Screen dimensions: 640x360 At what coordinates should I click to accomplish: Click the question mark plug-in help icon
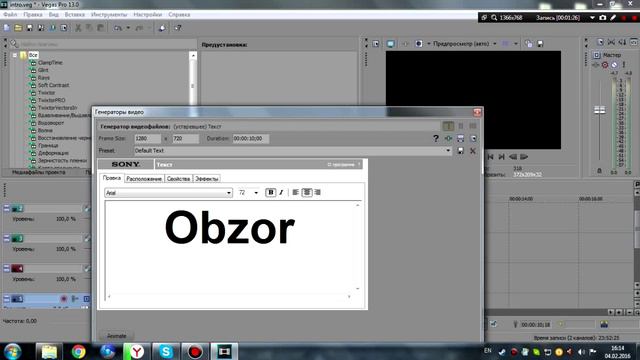click(436, 139)
